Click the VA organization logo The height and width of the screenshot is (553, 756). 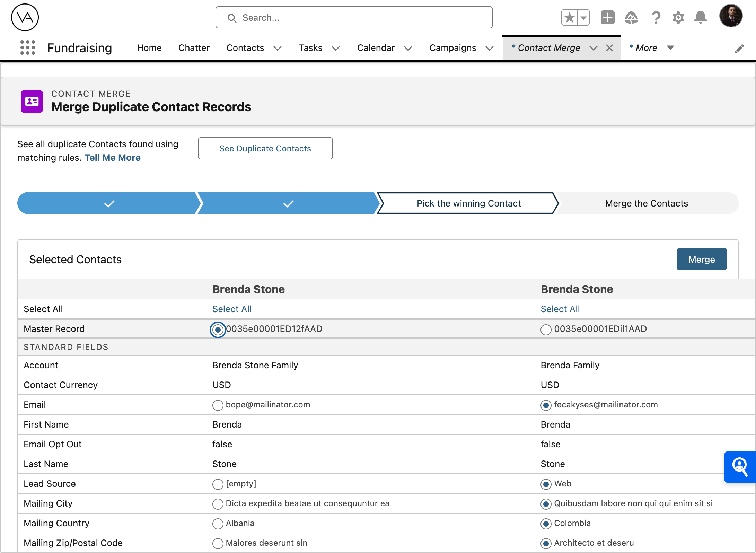click(25, 17)
